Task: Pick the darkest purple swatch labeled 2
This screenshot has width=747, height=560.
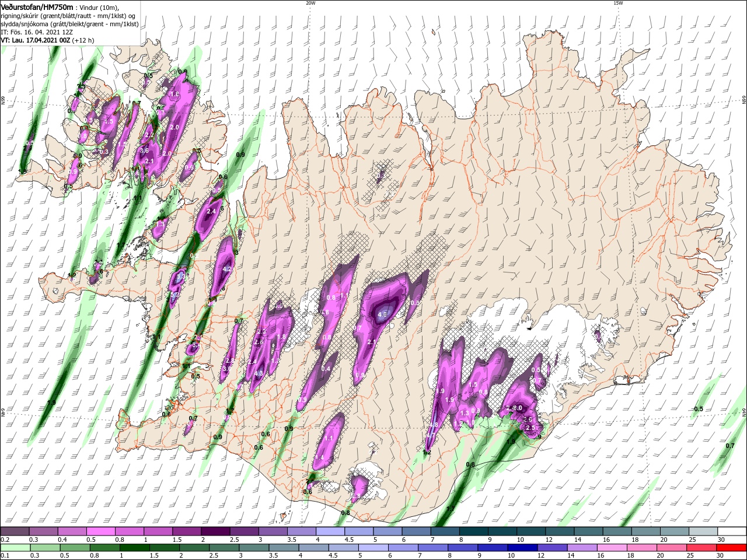Action: click(x=215, y=531)
